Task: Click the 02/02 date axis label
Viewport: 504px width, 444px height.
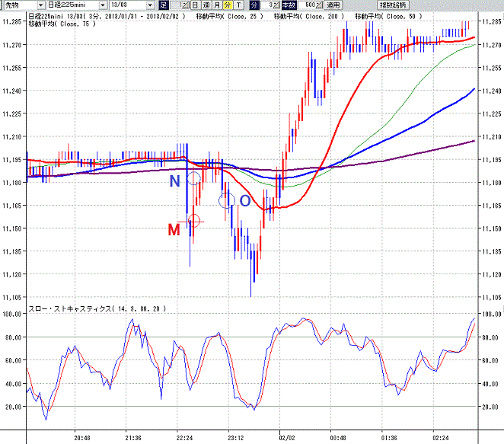Action: coord(287,438)
